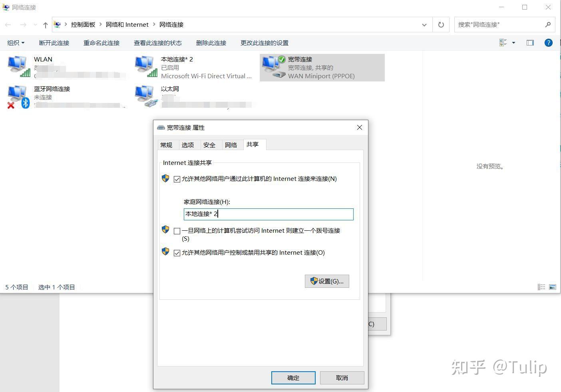Toggle 允许其他网络用户通过此计算机 connection sharing checkbox
This screenshot has width=561, height=392.
pos(177,179)
